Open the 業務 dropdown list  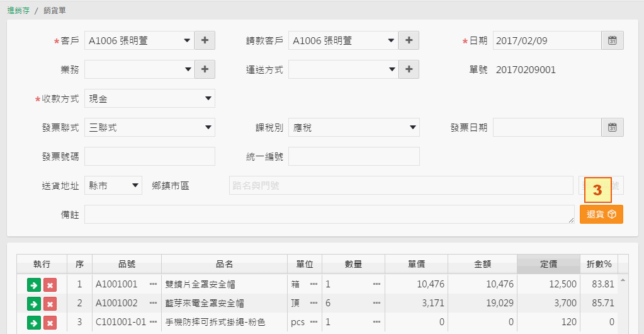coord(187,69)
